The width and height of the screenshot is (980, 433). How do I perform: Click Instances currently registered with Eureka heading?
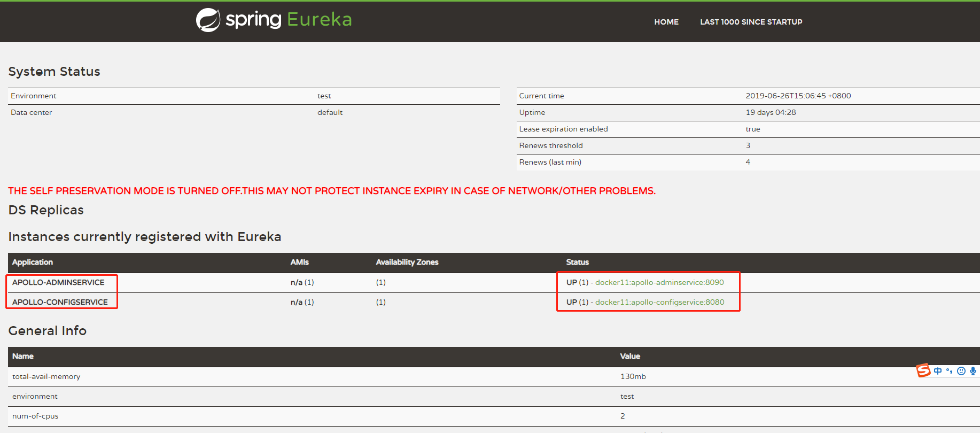pyautogui.click(x=145, y=237)
